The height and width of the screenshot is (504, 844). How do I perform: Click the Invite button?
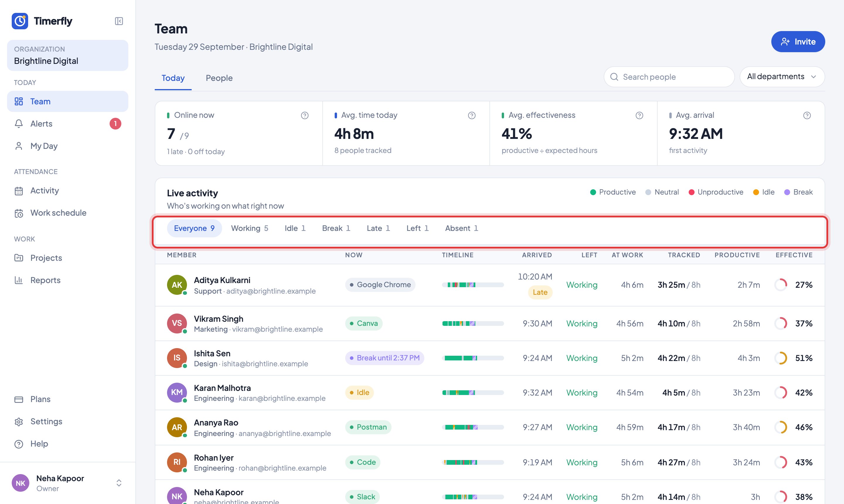[x=798, y=42]
